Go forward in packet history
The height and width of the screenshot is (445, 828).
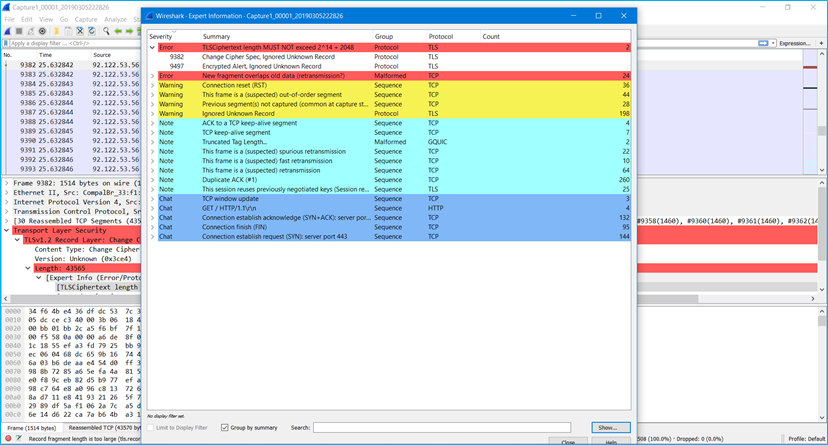129,31
